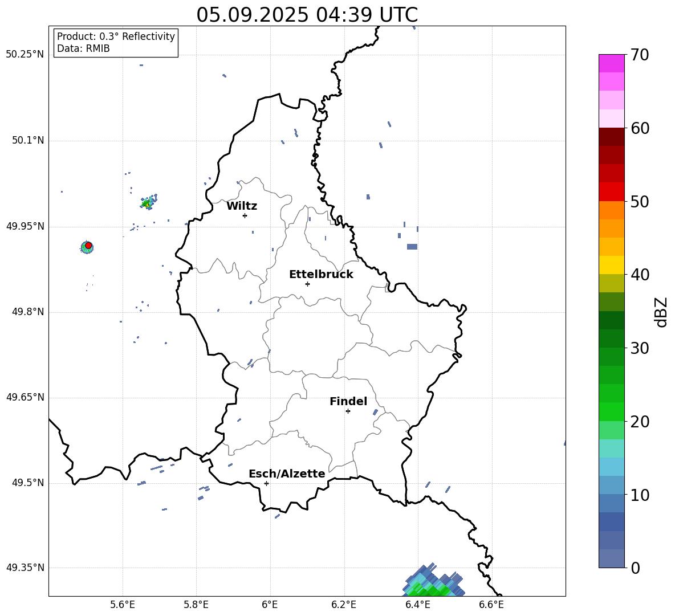Click the colorbar tick value 70
Viewport: 675px width, 616px height.
pyautogui.click(x=640, y=55)
